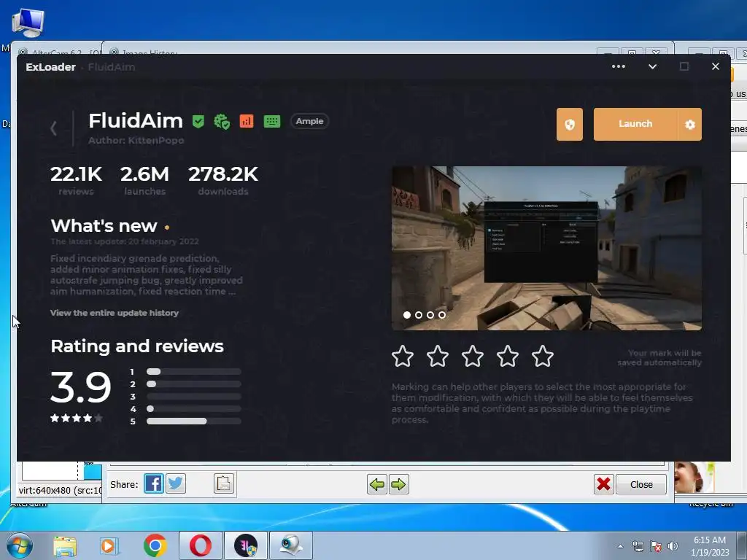
Task: Click the green keyboard badge
Action: tap(272, 122)
